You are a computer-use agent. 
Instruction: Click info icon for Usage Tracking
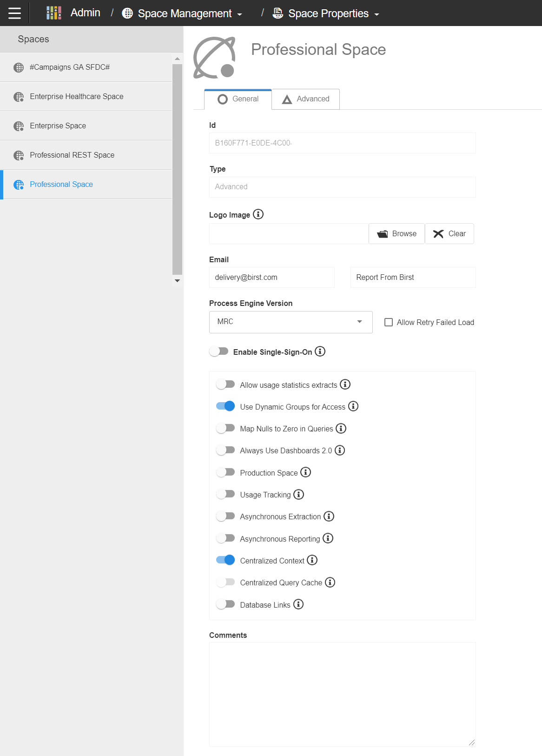[x=298, y=494]
